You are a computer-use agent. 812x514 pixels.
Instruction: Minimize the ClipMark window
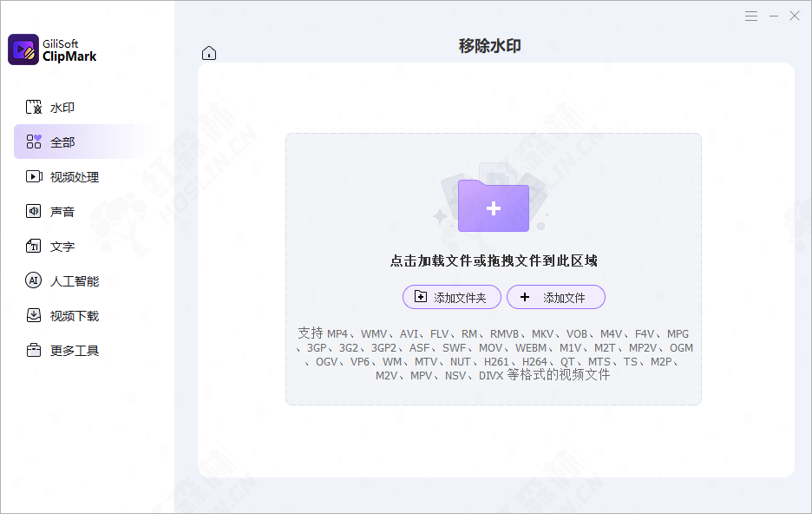pos(774,16)
